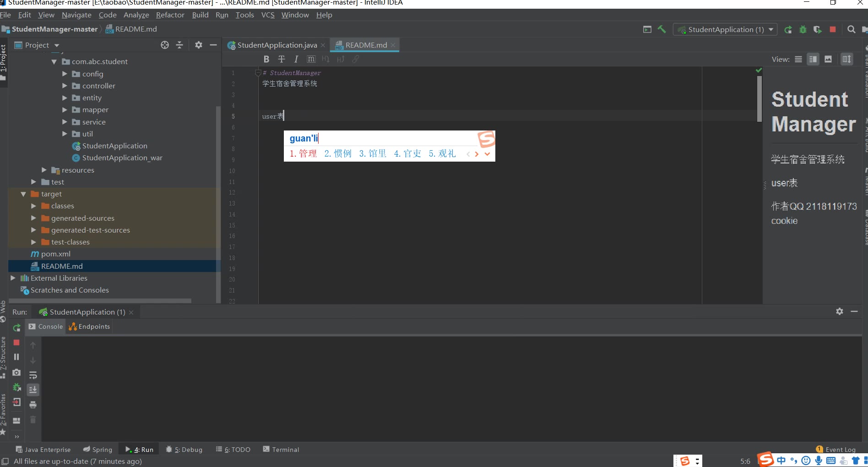Open Project panel settings gear
The height and width of the screenshot is (467, 868).
click(x=198, y=45)
